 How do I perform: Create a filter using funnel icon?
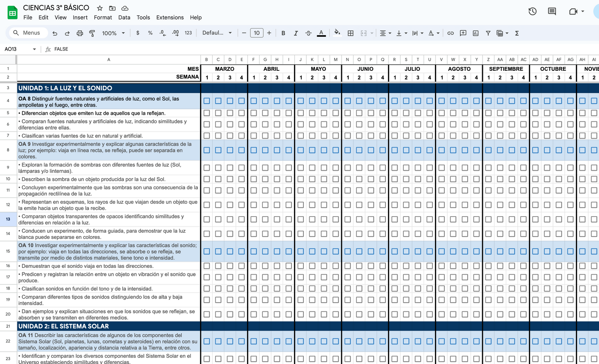click(x=488, y=33)
